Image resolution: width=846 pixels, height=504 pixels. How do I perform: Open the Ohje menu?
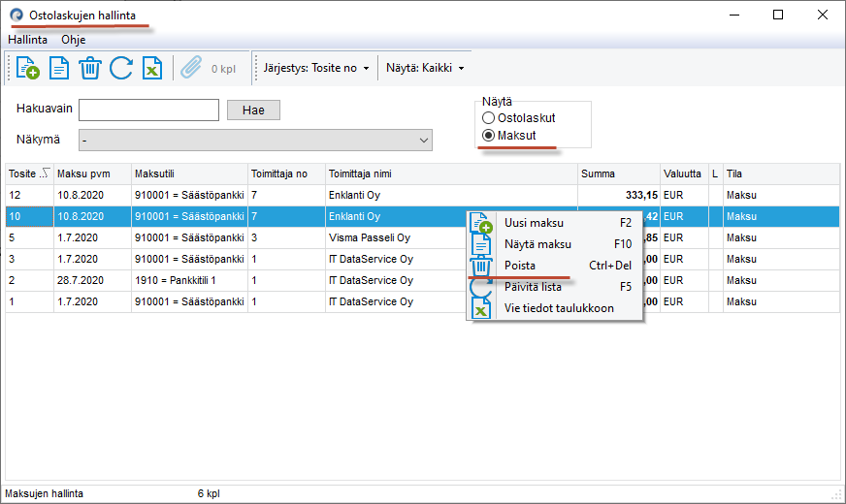pos(74,40)
